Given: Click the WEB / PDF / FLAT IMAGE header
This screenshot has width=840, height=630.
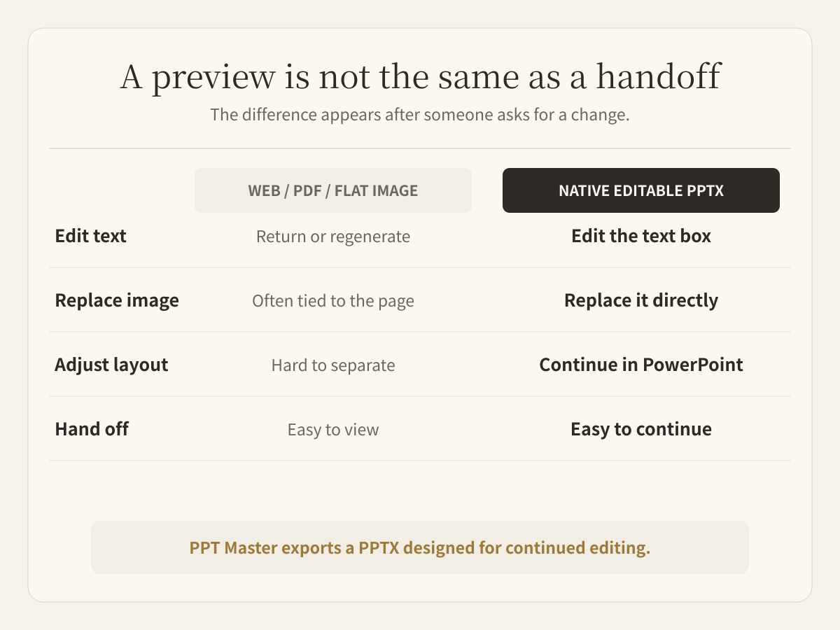Looking at the screenshot, I should click(333, 190).
